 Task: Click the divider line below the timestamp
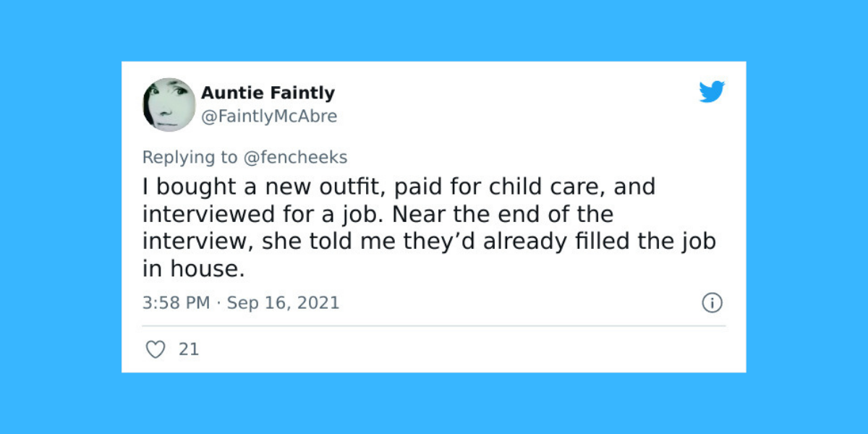coord(434,325)
